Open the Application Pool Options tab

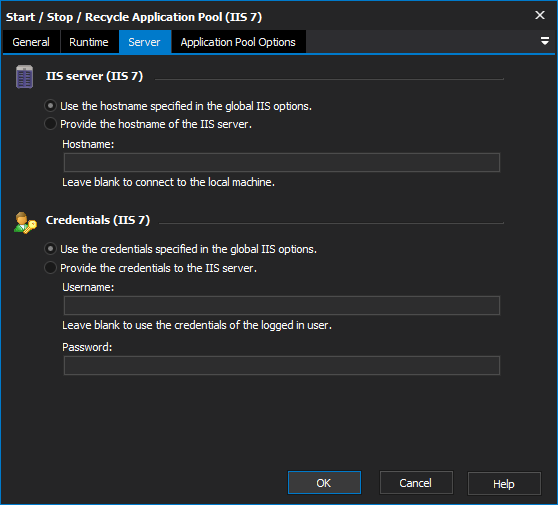coord(238,42)
